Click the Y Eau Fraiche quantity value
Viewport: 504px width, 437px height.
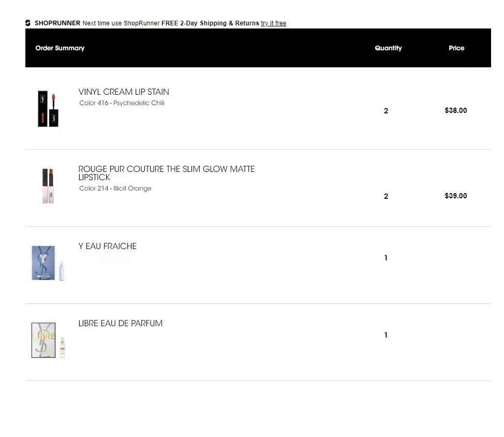click(x=386, y=258)
